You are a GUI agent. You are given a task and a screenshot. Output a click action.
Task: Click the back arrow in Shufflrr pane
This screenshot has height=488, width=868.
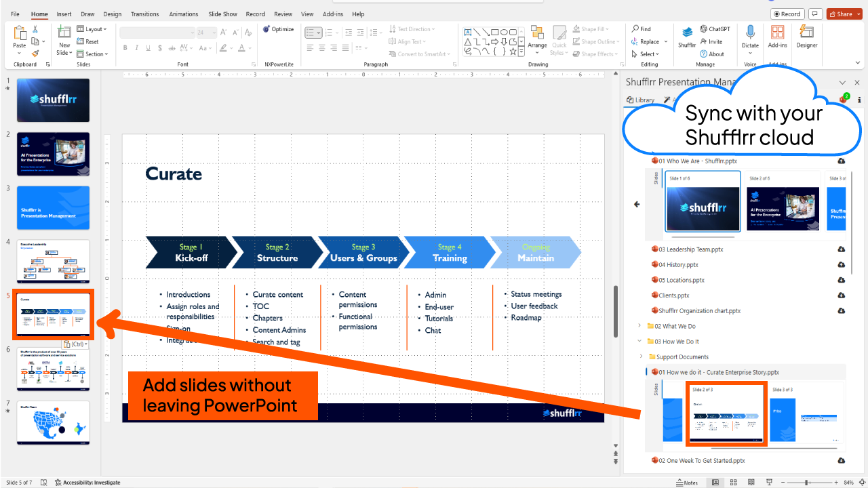pyautogui.click(x=636, y=204)
